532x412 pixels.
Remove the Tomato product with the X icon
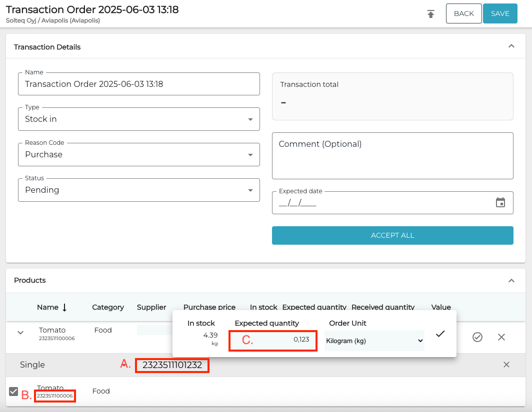coord(501,337)
